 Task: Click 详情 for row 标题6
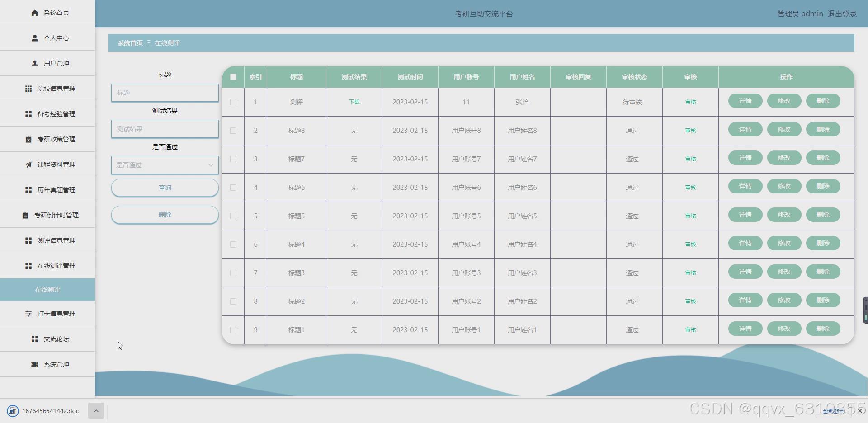point(745,186)
